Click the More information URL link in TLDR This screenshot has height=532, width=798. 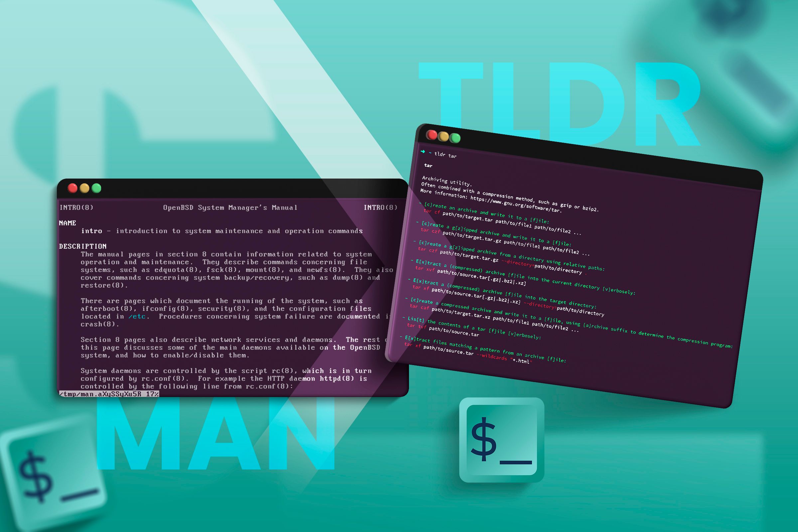515,198
